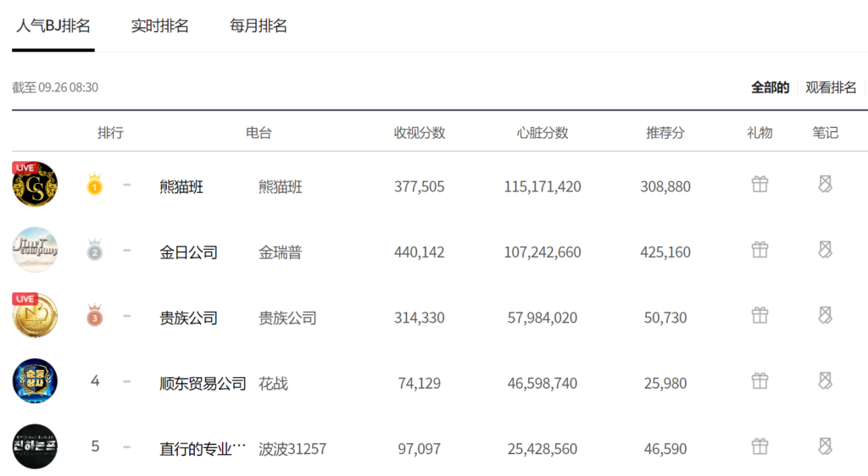The width and height of the screenshot is (868, 476).
Task: Click the heart score 57,984,020
Action: [x=542, y=318]
